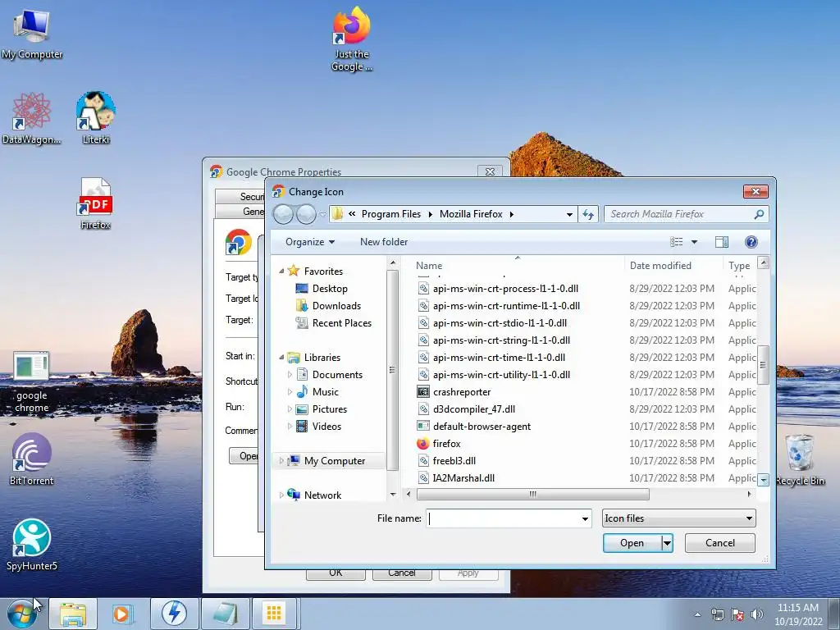Select d3dcompiler_47.dll file
This screenshot has width=840, height=630.
474,409
